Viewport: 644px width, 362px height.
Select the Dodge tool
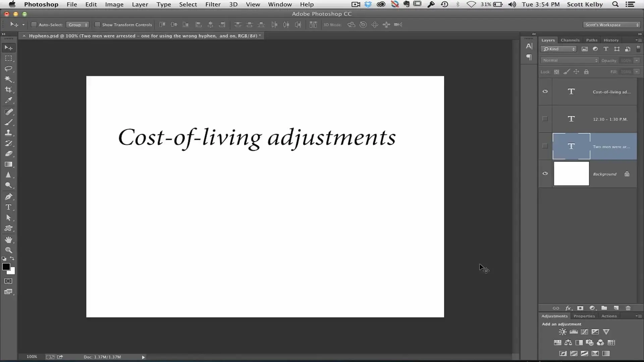point(8,185)
